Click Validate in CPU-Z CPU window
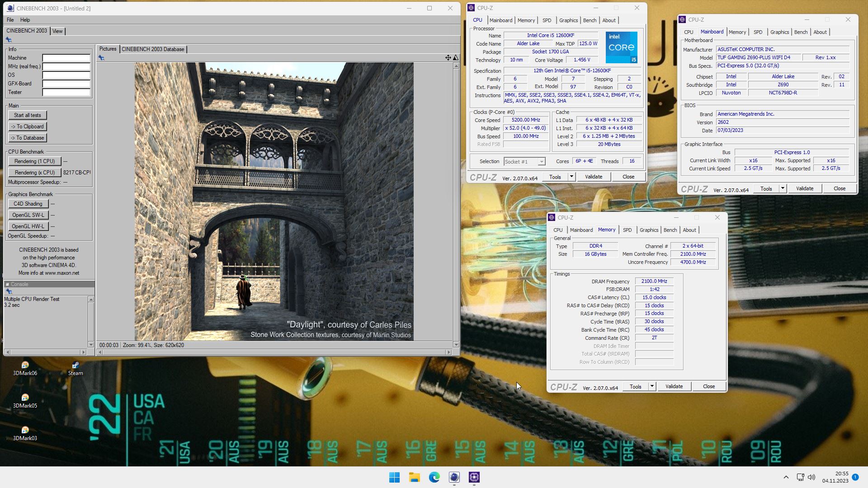Viewport: 868px width, 488px height. [x=593, y=177]
